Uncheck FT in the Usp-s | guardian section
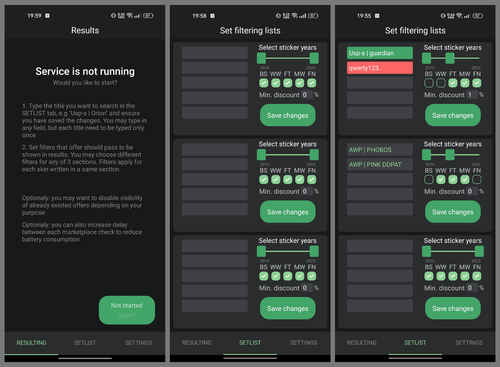 (453, 83)
